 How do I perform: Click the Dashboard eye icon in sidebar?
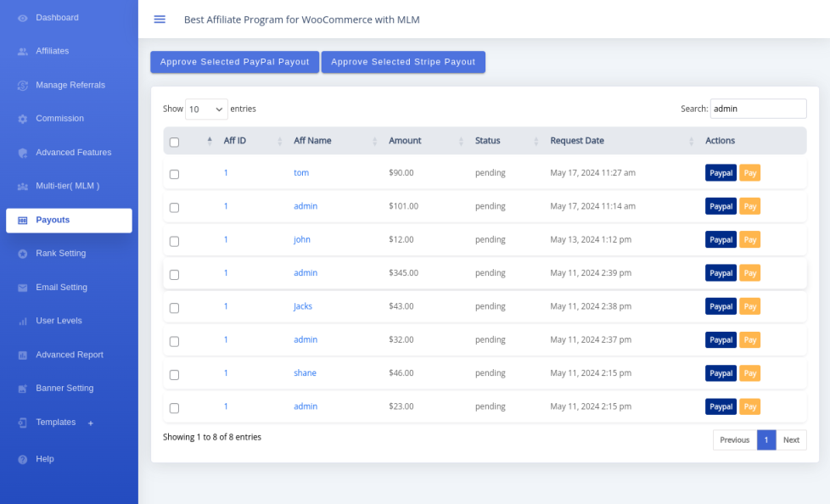pos(23,18)
